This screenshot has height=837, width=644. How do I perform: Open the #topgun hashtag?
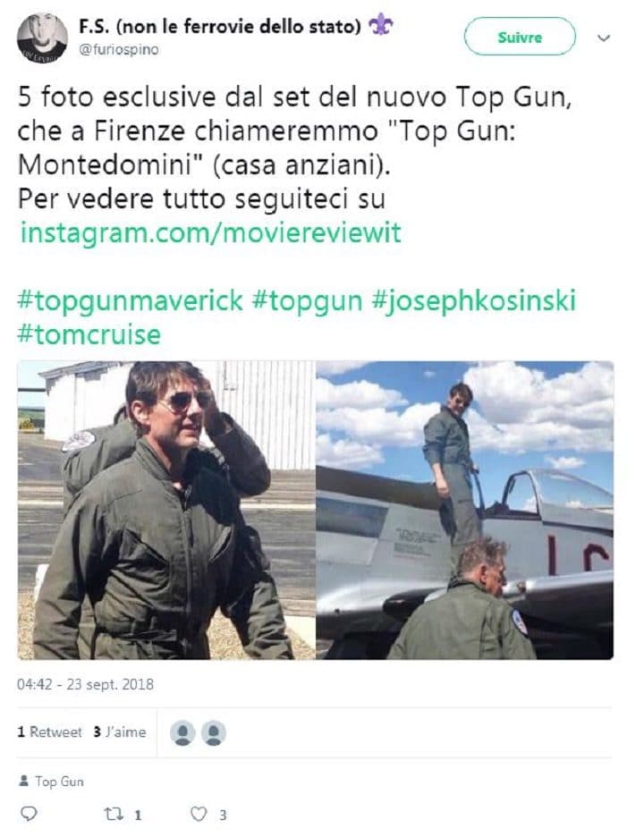pyautogui.click(x=307, y=300)
